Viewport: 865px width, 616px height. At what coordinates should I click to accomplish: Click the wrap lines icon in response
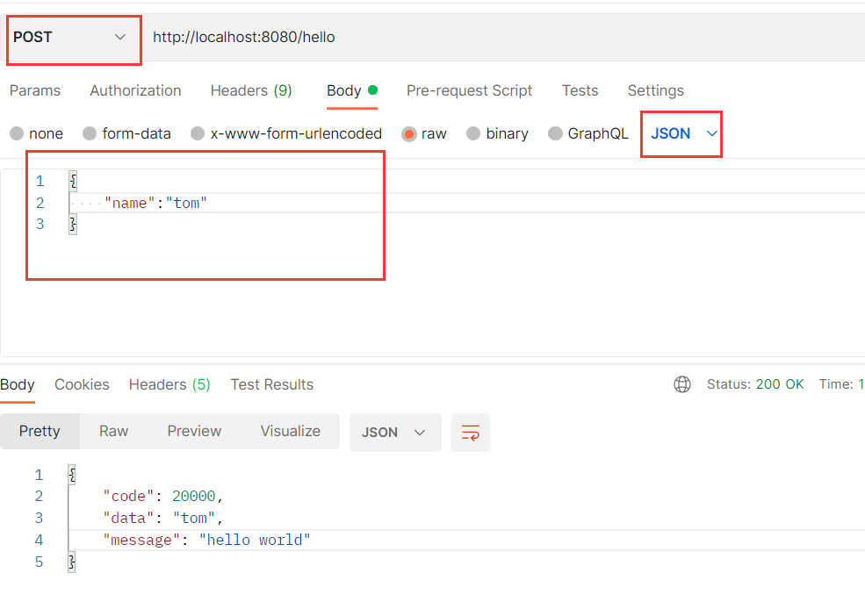(x=471, y=433)
